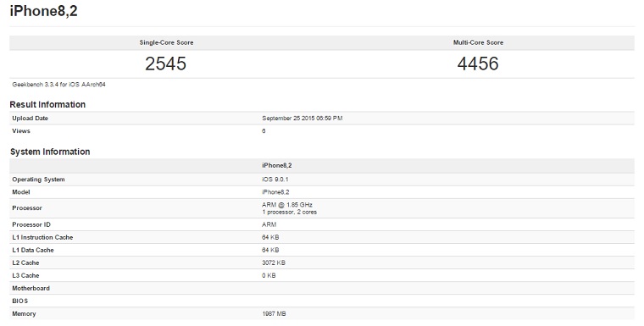The image size is (644, 326).
Task: Select the L2 Cache label
Action: click(25, 262)
